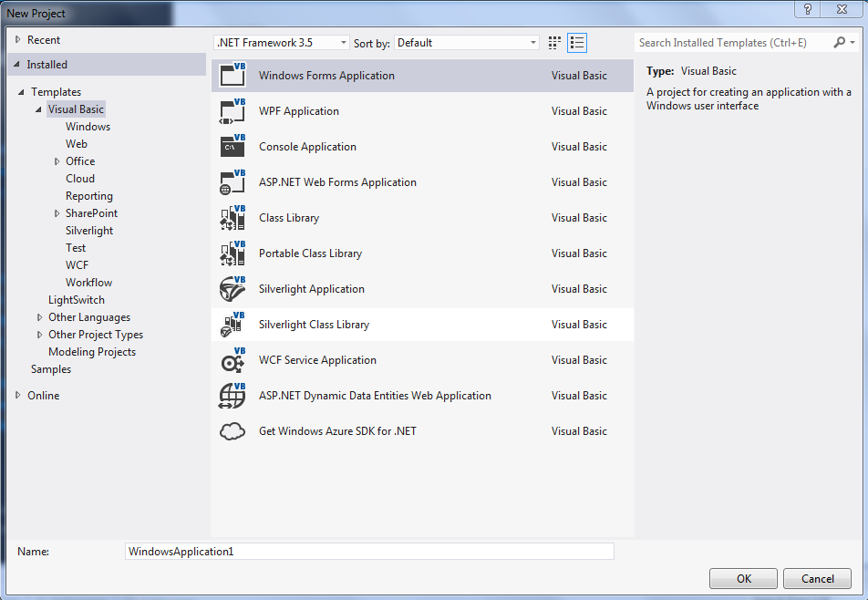This screenshot has height=600, width=868.
Task: Choose the Test template category
Action: [x=76, y=248]
